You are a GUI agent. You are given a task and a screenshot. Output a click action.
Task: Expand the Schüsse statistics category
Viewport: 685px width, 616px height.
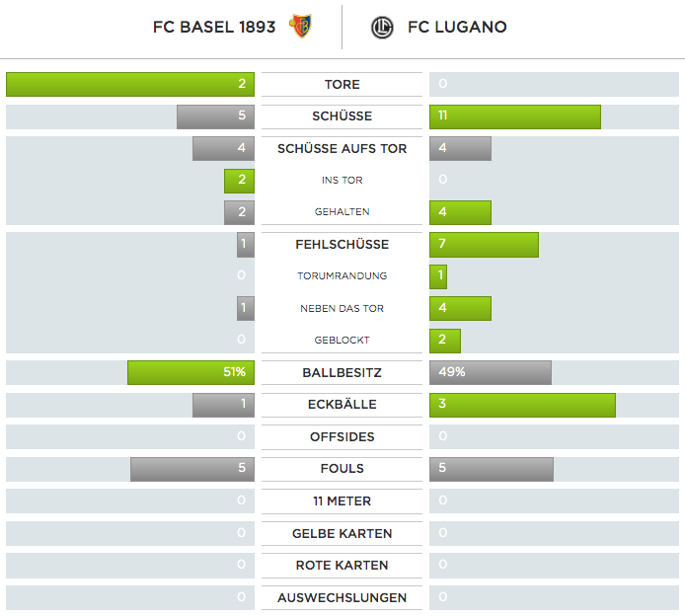[342, 116]
